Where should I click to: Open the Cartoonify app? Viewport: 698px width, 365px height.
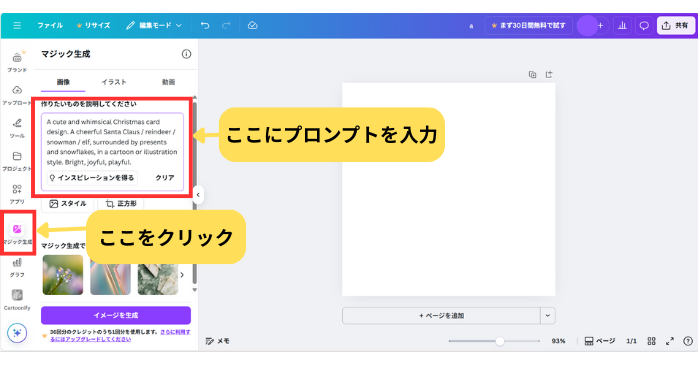pos(17,300)
